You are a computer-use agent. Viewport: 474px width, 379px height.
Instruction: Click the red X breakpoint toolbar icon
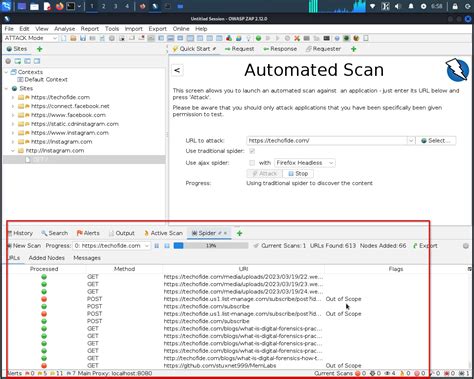point(297,38)
